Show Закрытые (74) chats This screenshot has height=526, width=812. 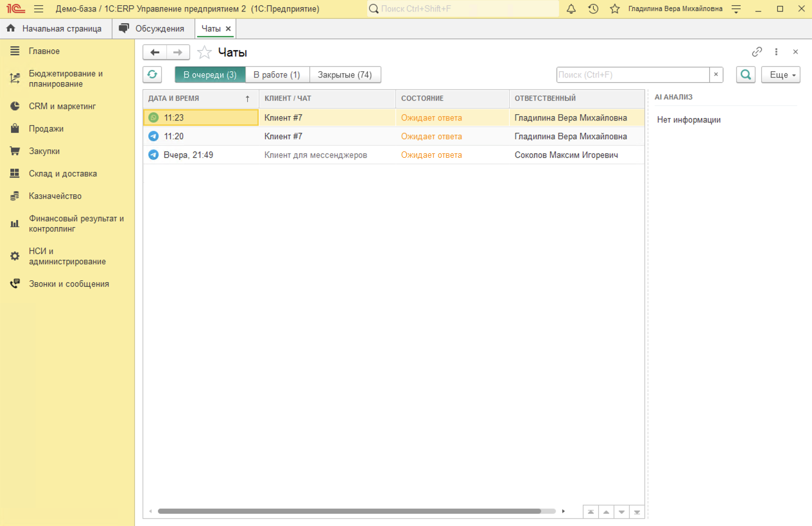(345, 74)
